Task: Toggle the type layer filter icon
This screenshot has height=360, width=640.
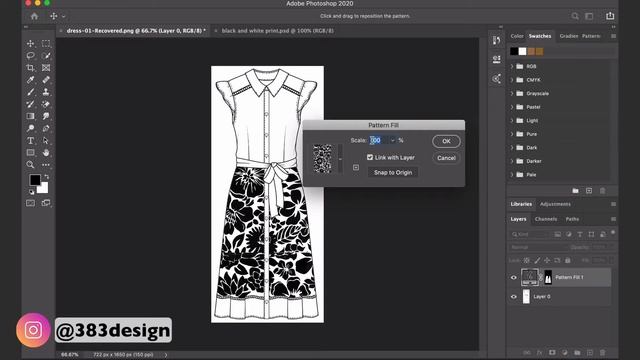Action: coord(580,234)
